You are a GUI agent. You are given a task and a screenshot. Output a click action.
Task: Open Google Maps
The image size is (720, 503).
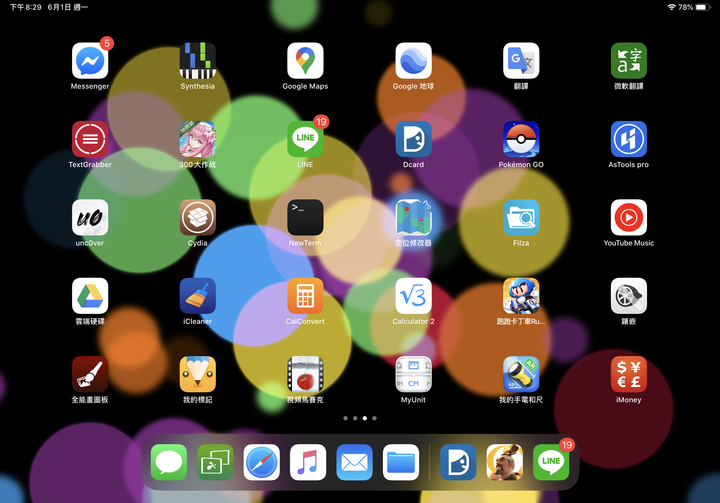[305, 61]
